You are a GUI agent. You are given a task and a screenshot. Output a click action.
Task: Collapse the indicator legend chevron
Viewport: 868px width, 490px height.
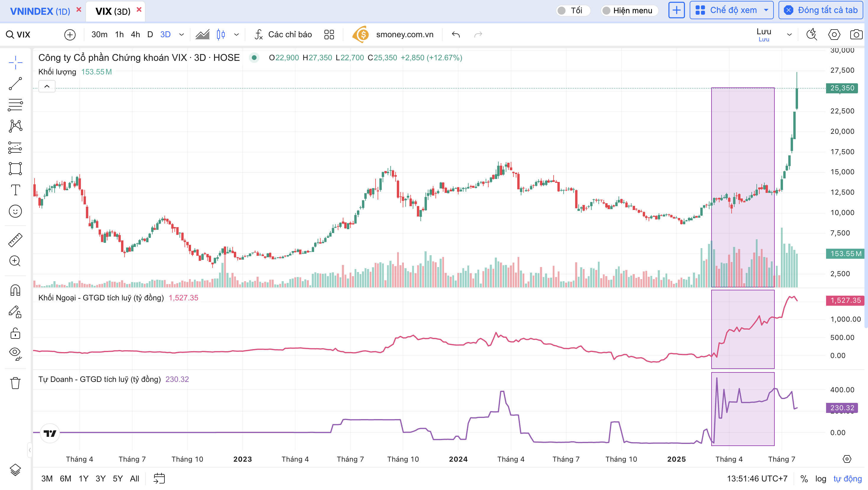(x=47, y=87)
